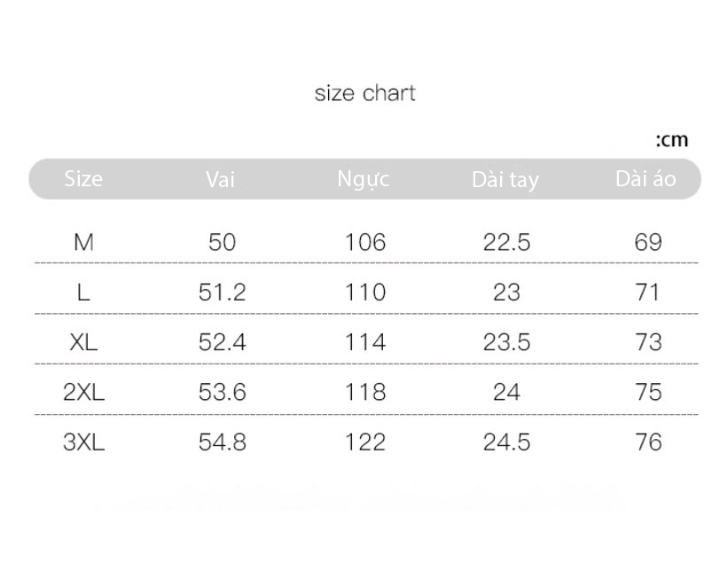Select the Size column header
The height and width of the screenshot is (572, 728).
83,179
